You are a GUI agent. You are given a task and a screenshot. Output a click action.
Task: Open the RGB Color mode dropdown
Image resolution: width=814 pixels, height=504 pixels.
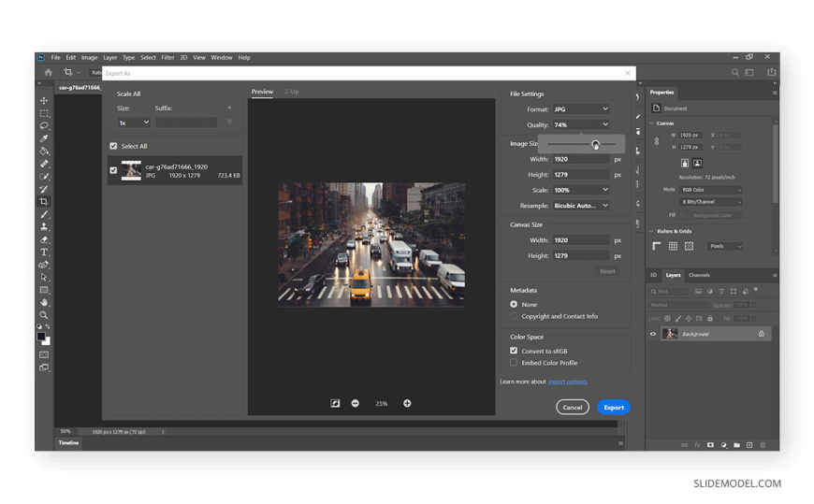[711, 190]
